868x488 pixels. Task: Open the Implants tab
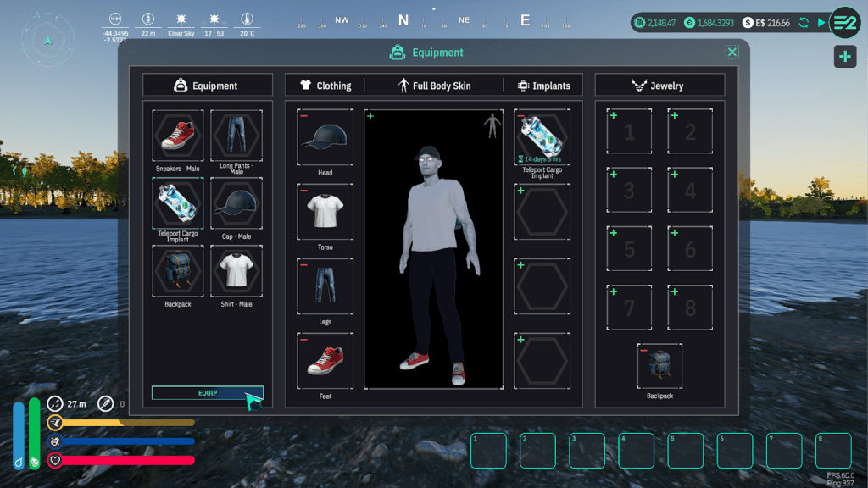click(543, 86)
